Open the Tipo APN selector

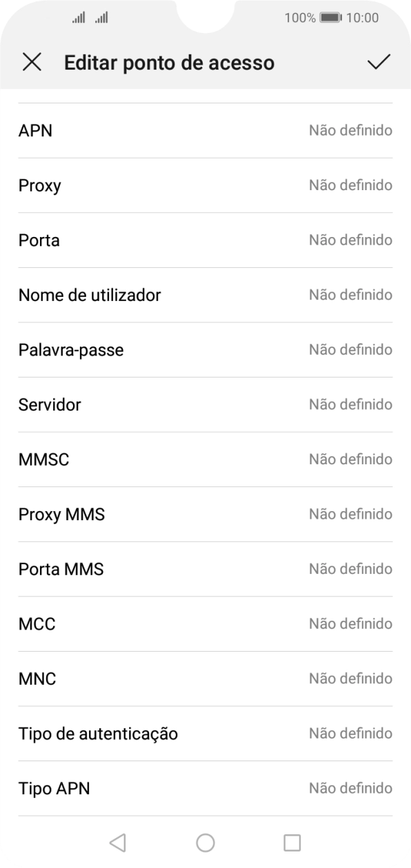(x=205, y=788)
